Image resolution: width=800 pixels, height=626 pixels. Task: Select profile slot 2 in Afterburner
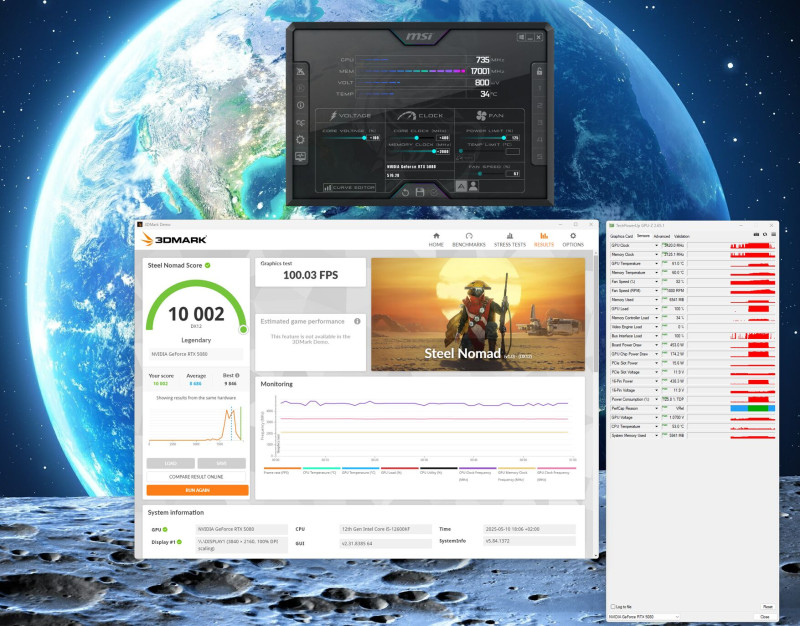(x=539, y=106)
